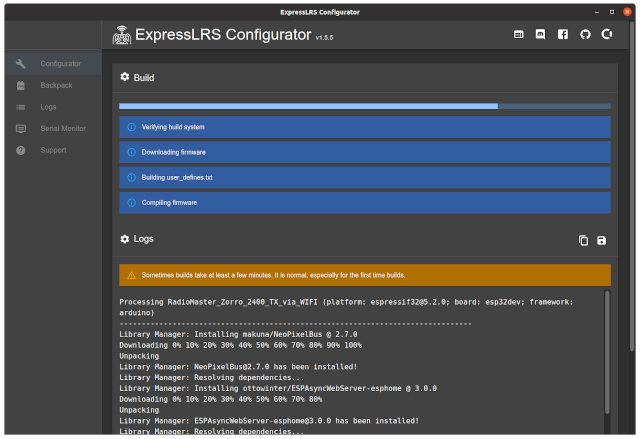Select the Building user_defines.txt step
The image size is (640, 439).
click(x=365, y=177)
